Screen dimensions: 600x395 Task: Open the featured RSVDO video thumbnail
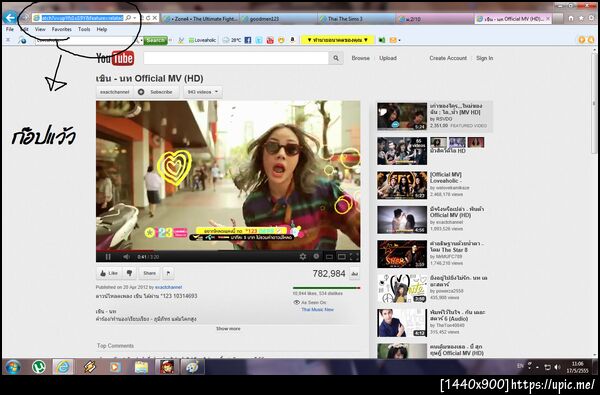(402, 116)
